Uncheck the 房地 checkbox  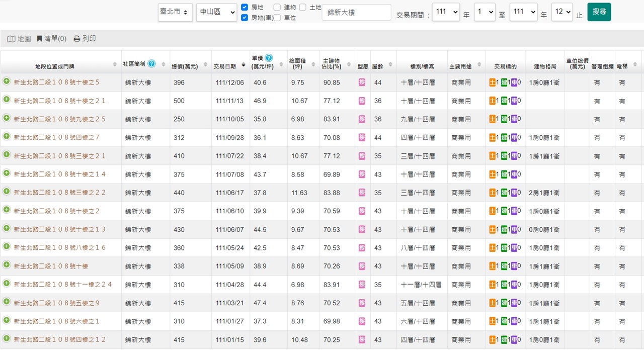coord(245,7)
